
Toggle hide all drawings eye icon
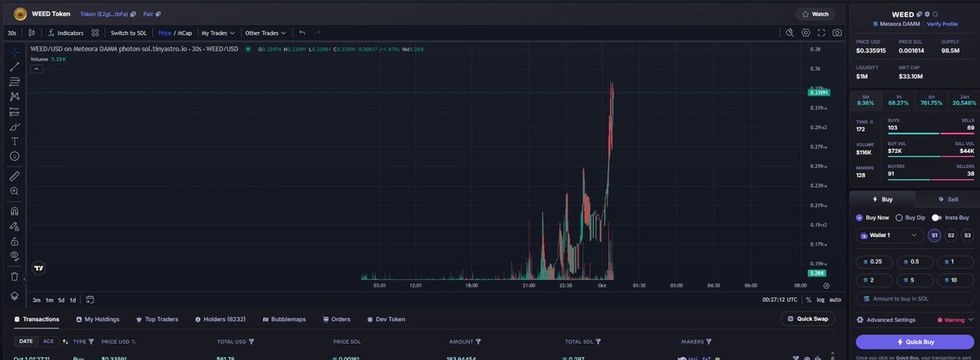[14, 256]
